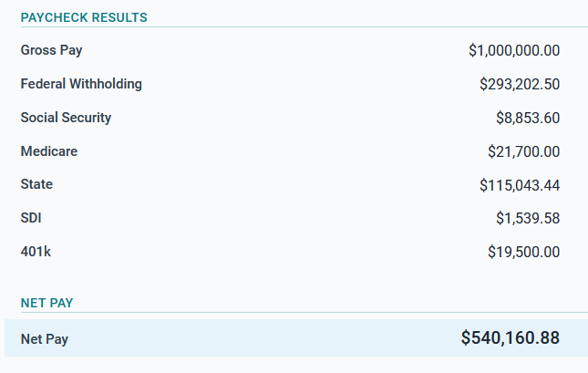Select the SDI label

tap(31, 218)
